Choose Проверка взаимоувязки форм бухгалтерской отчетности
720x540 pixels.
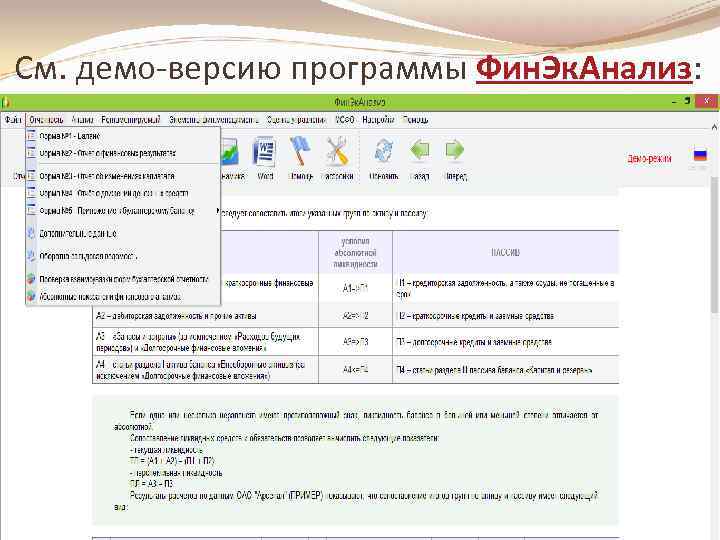[123, 279]
